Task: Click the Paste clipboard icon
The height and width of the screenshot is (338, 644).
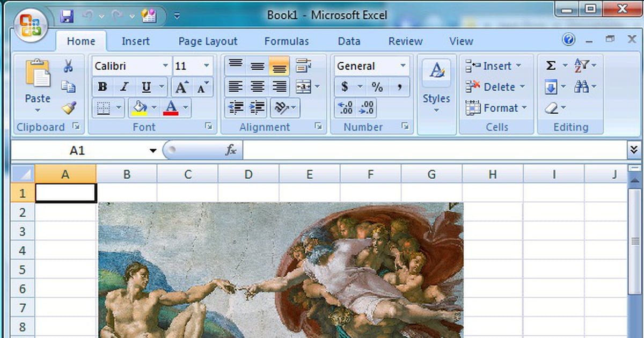Action: [x=38, y=74]
